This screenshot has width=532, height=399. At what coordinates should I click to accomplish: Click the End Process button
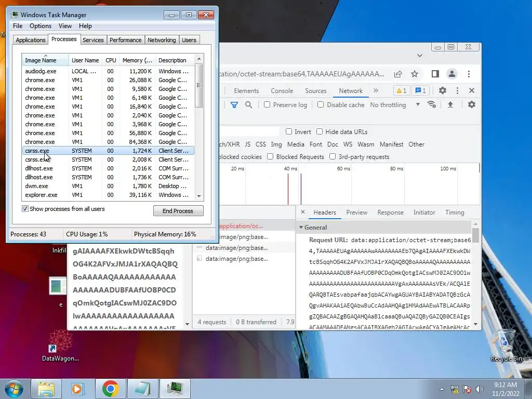click(178, 211)
